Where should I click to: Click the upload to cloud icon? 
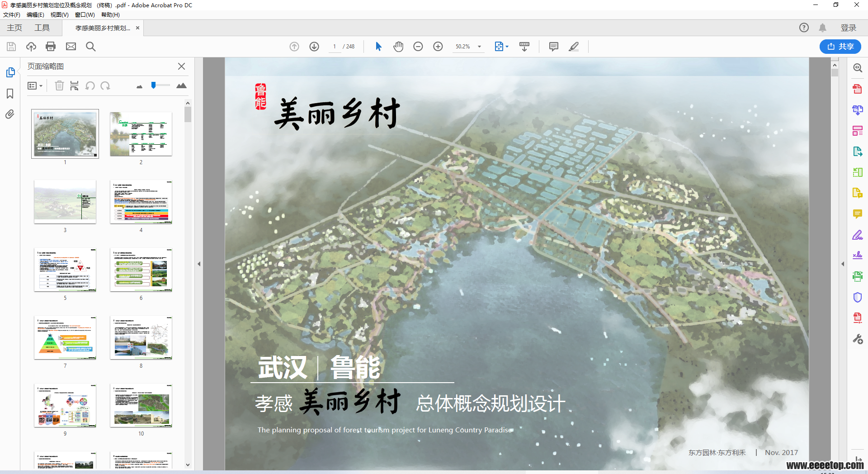pyautogui.click(x=31, y=47)
